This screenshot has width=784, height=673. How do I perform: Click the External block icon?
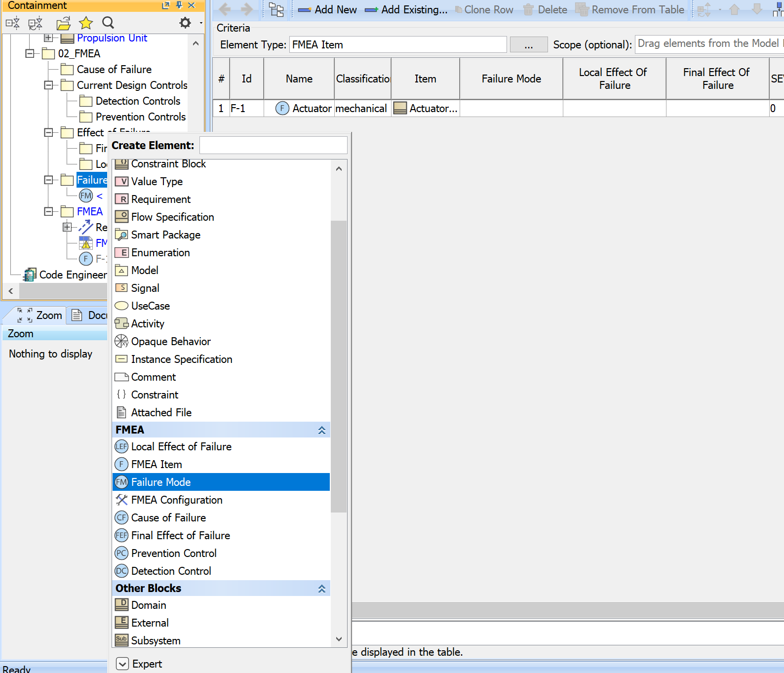tap(121, 622)
